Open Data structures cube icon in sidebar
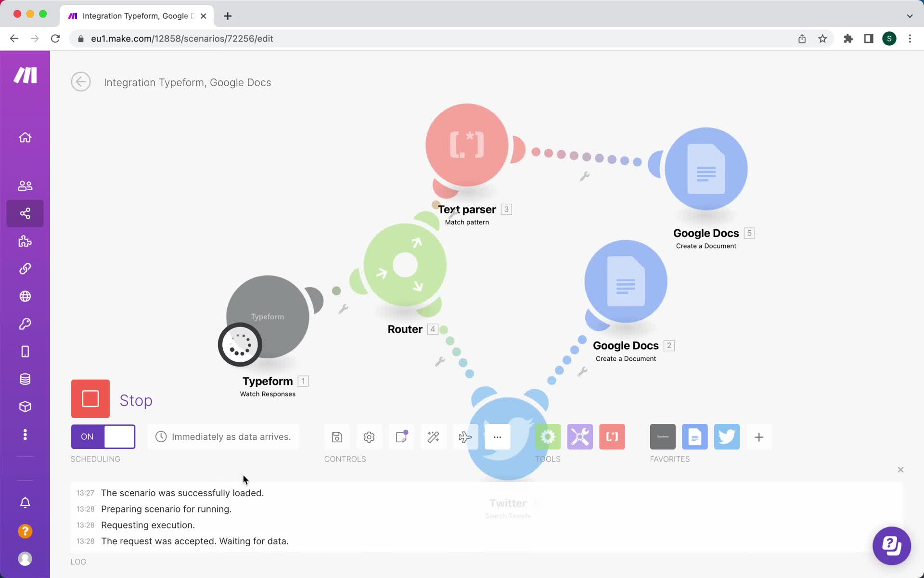Viewport: 924px width, 578px height. click(25, 407)
